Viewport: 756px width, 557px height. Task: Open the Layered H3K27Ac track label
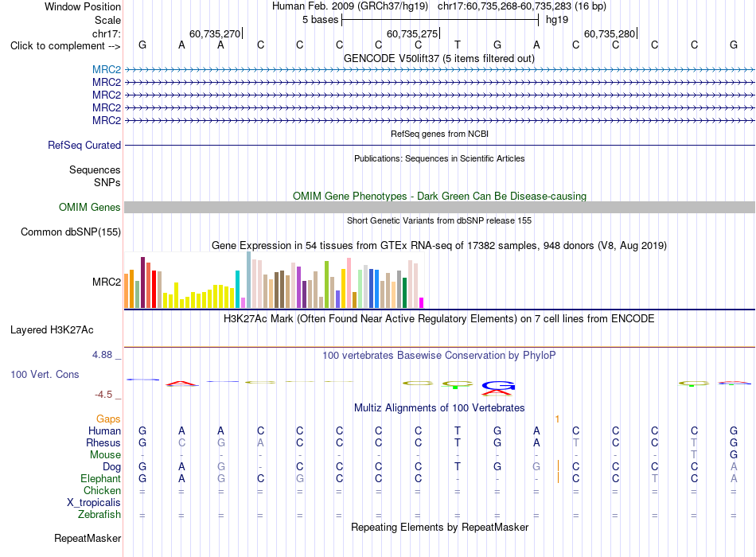click(52, 330)
